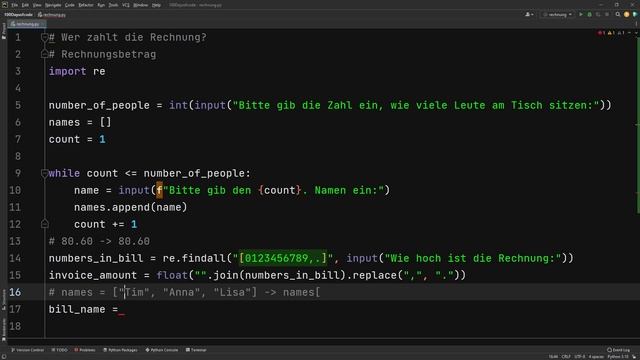The image size is (640, 360).
Task: Open the Help menu
Action: 156,5
